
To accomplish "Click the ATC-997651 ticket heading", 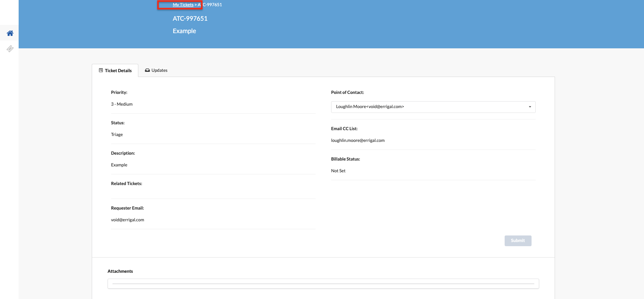I will (190, 19).
